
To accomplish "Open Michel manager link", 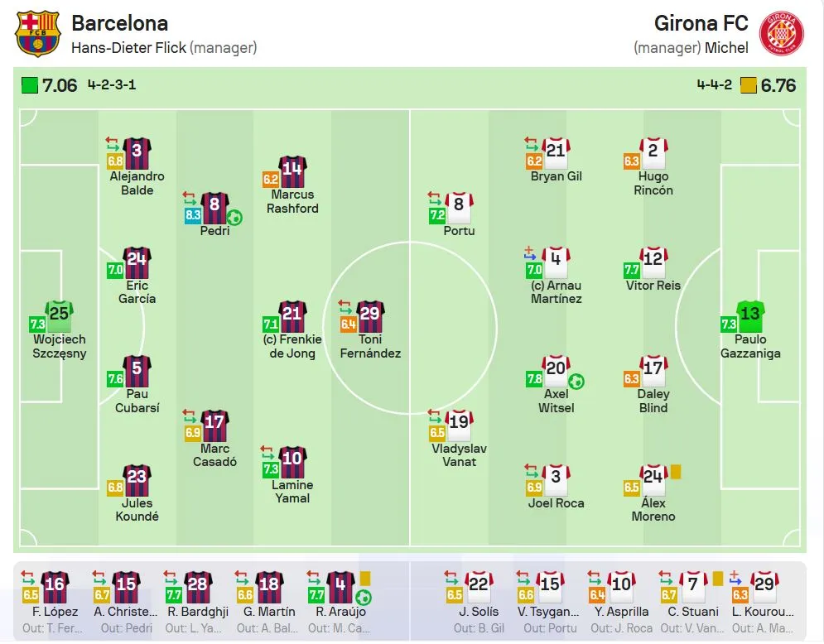I will pyautogui.click(x=726, y=48).
